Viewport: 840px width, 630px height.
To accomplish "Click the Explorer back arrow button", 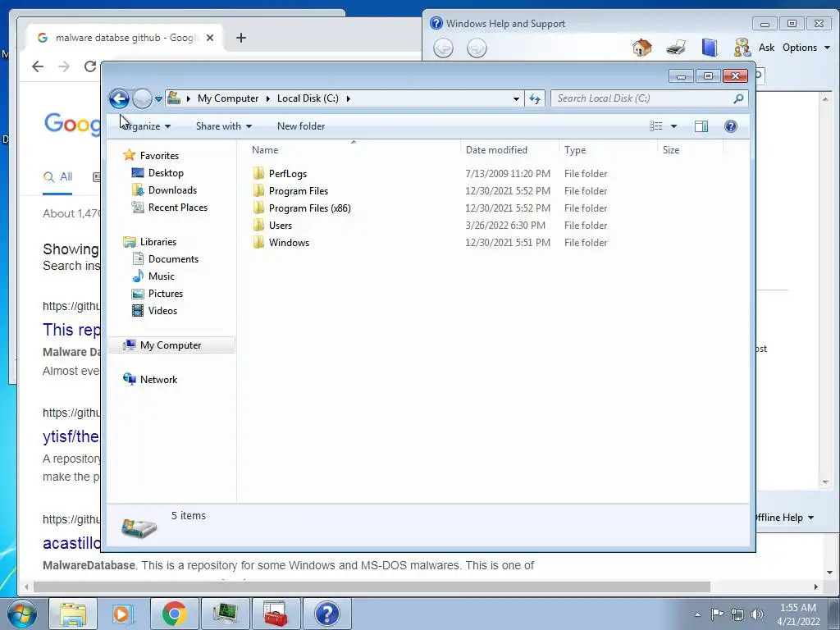I will point(119,98).
